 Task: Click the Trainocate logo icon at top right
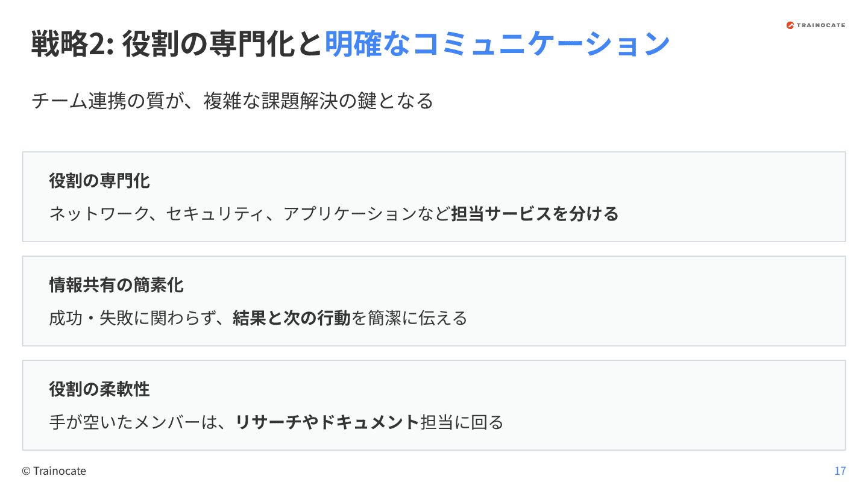click(791, 25)
